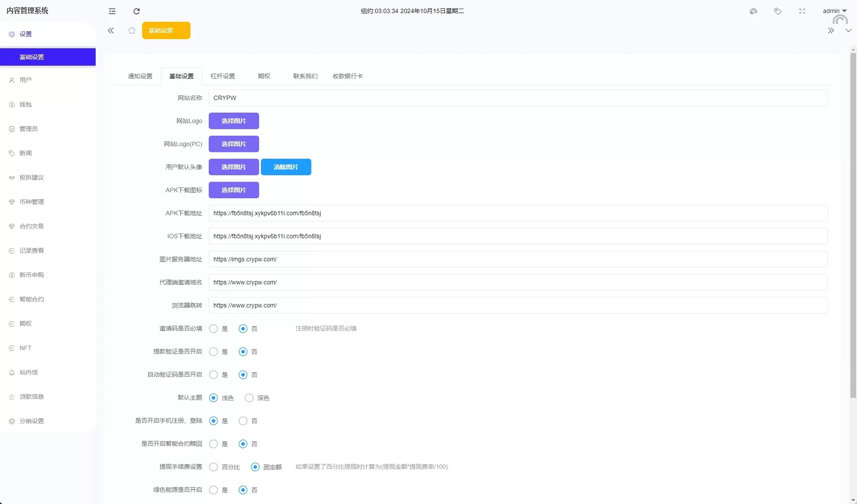Screen dimensions: 857x504
Task: Open the theme palette icon
Action: tap(754, 11)
